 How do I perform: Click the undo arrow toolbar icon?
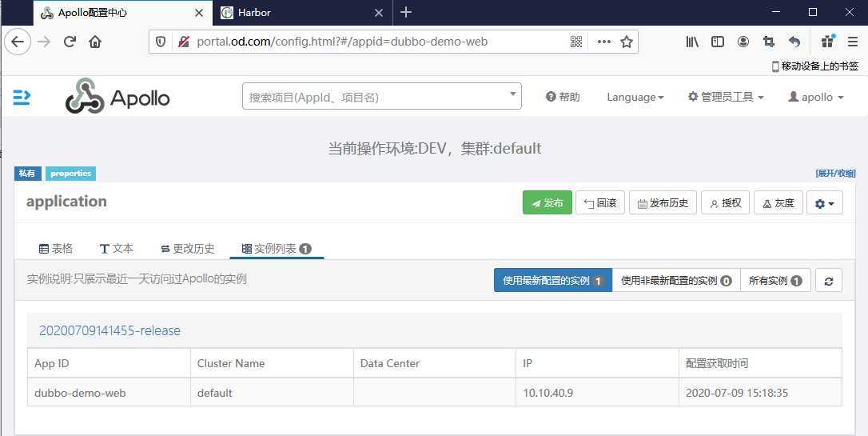794,42
